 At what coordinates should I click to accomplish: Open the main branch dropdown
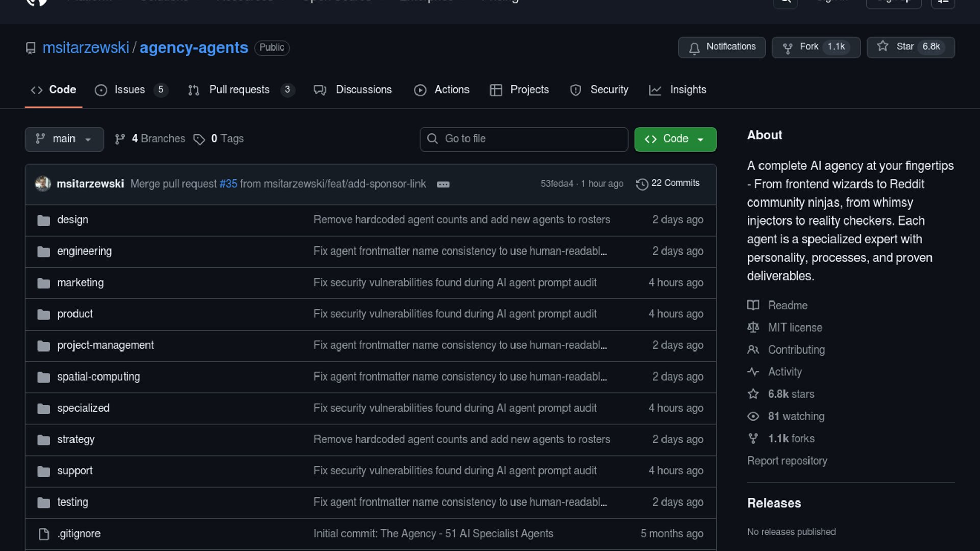pyautogui.click(x=64, y=139)
